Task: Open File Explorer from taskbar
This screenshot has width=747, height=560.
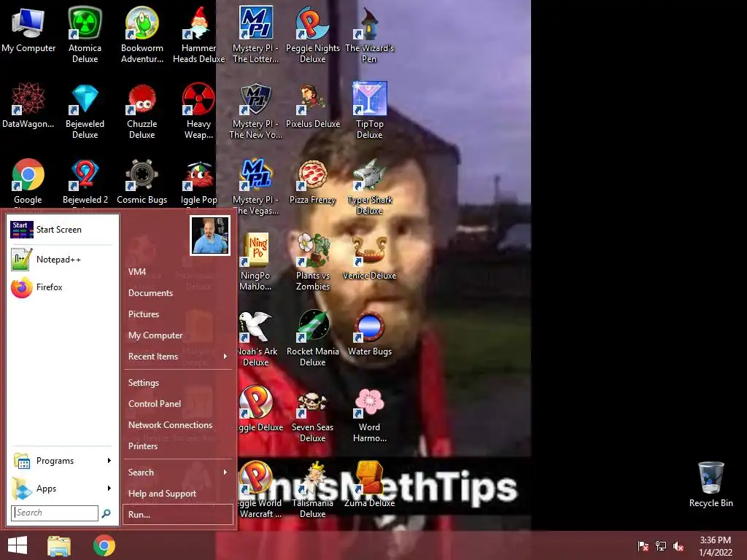Action: pos(59,545)
